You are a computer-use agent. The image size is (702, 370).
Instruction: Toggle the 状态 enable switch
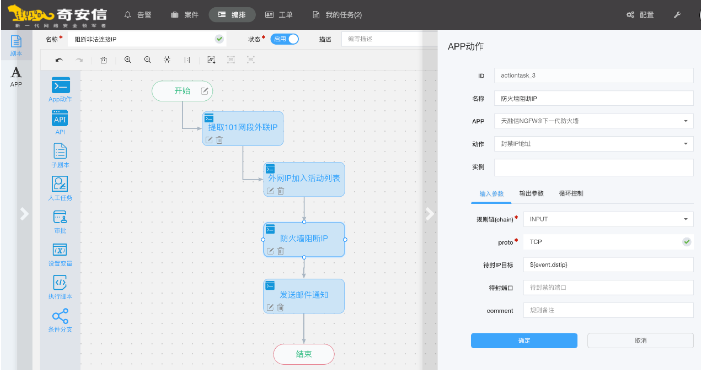[x=285, y=39]
